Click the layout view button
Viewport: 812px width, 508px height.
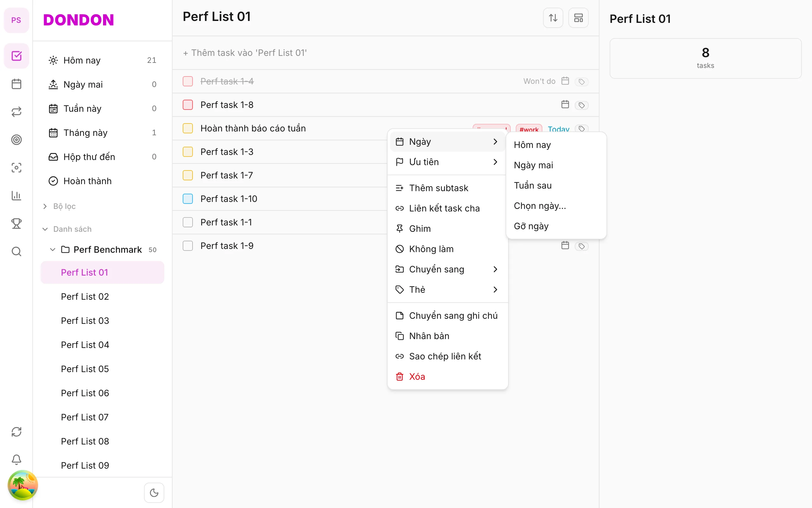(x=578, y=18)
